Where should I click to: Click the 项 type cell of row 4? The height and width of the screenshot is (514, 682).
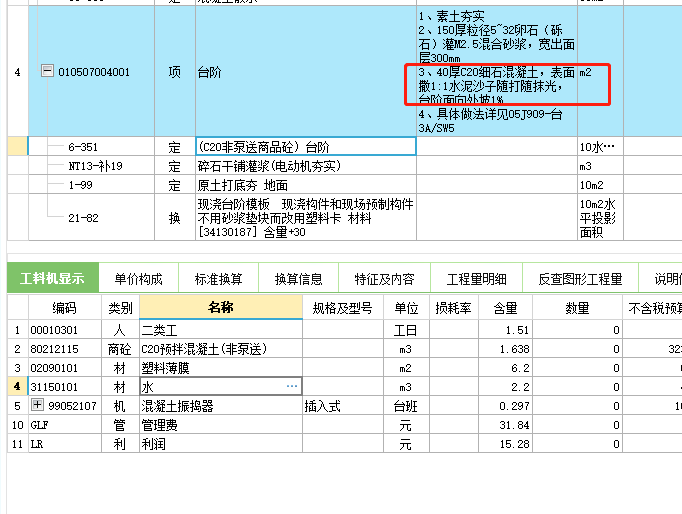click(x=175, y=72)
